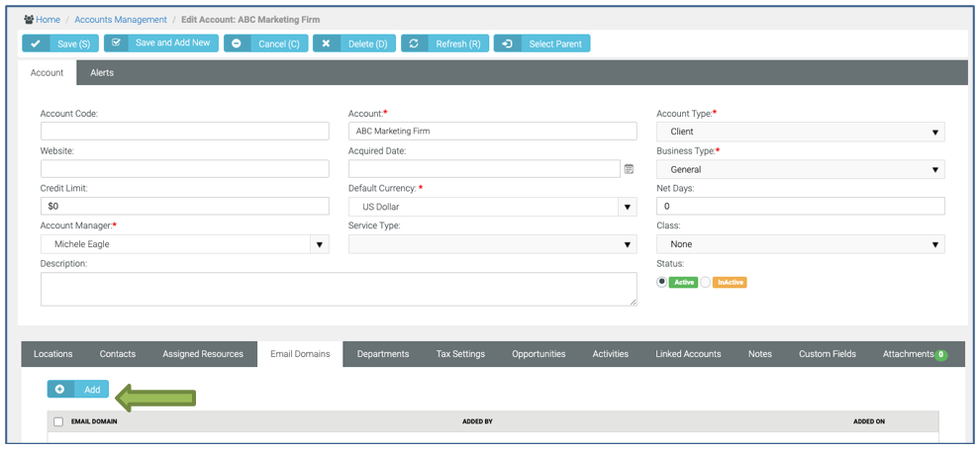Click the Cancel minus icon

point(237,44)
